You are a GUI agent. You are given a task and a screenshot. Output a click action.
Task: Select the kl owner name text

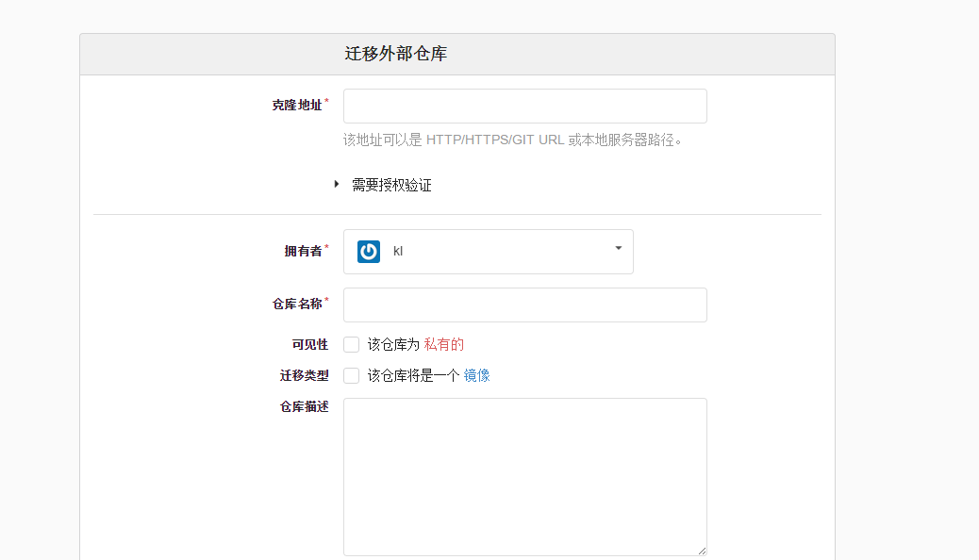click(x=398, y=252)
